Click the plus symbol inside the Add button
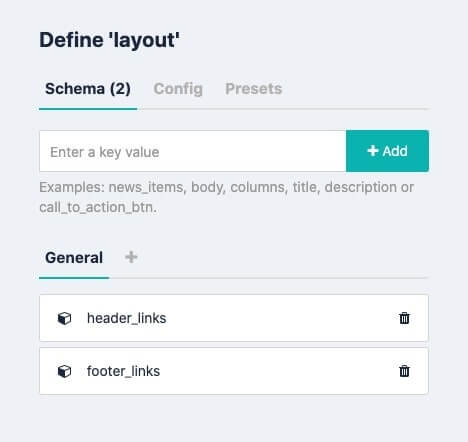 (373, 151)
